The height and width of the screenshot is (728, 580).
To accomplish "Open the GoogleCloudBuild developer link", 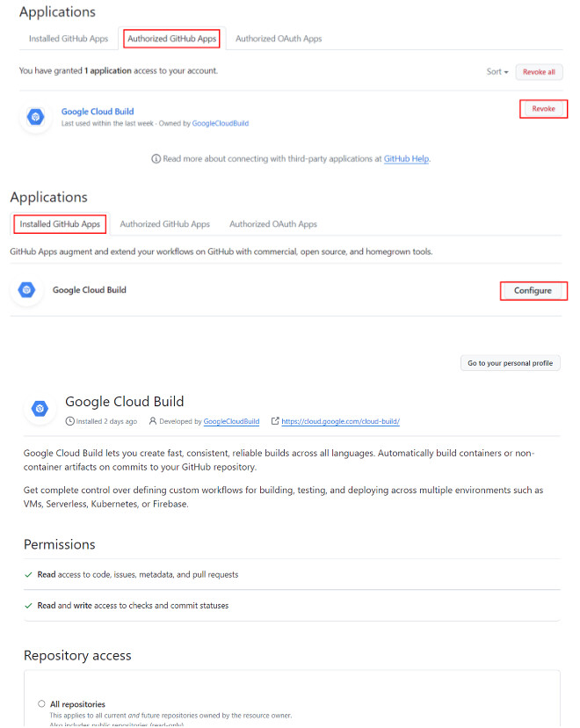I will click(x=231, y=422).
